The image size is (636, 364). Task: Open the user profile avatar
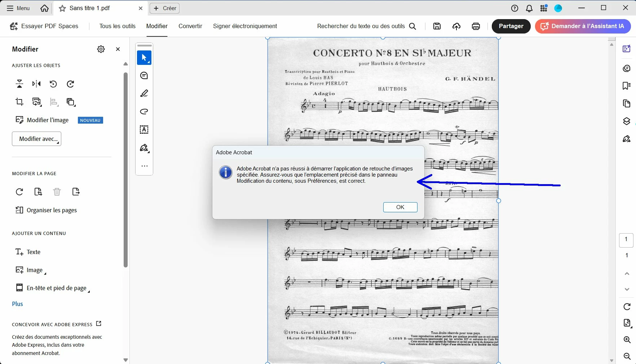pyautogui.click(x=558, y=8)
